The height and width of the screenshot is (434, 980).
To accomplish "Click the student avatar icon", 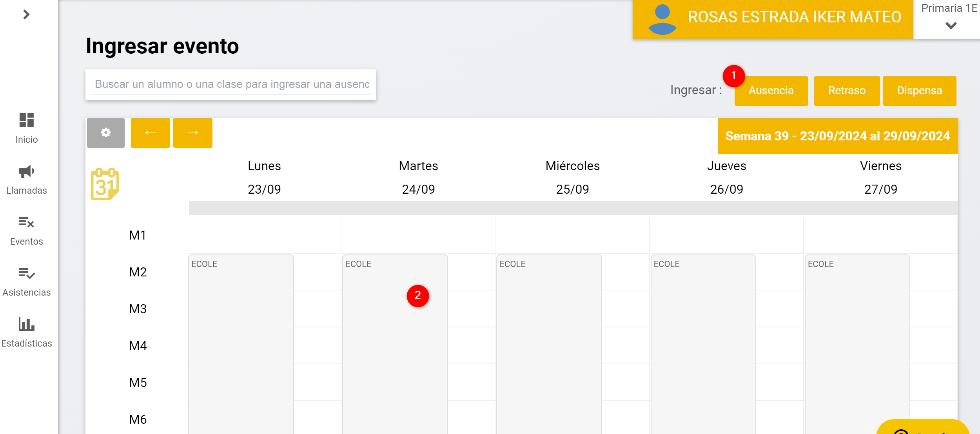I will click(662, 19).
